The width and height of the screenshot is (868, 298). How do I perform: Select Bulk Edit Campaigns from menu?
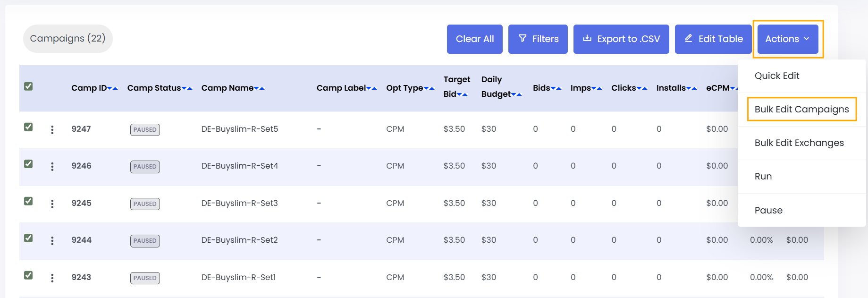tap(801, 109)
